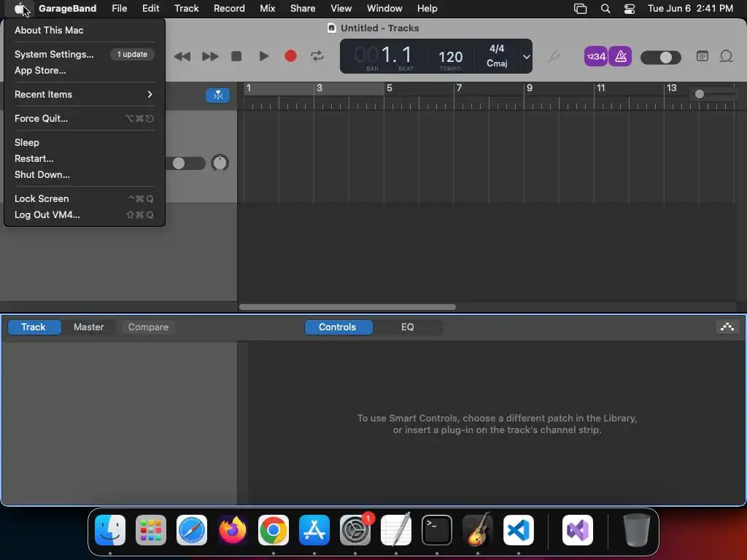Viewport: 747px width, 560px height.
Task: Click the bar position display 1.1
Action: pos(396,55)
